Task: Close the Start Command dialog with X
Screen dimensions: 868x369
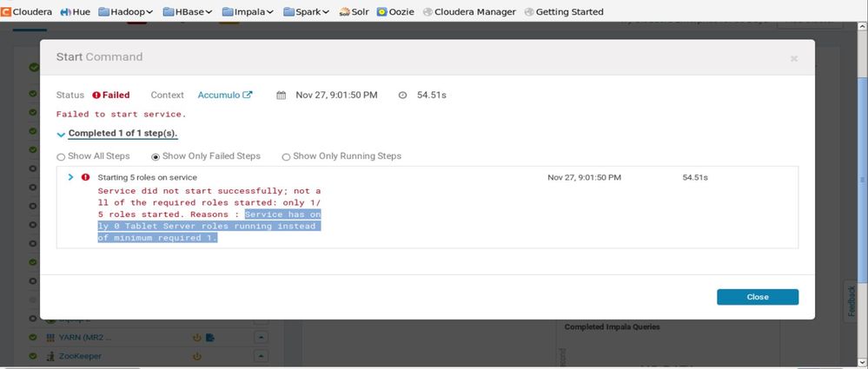Action: pos(794,58)
